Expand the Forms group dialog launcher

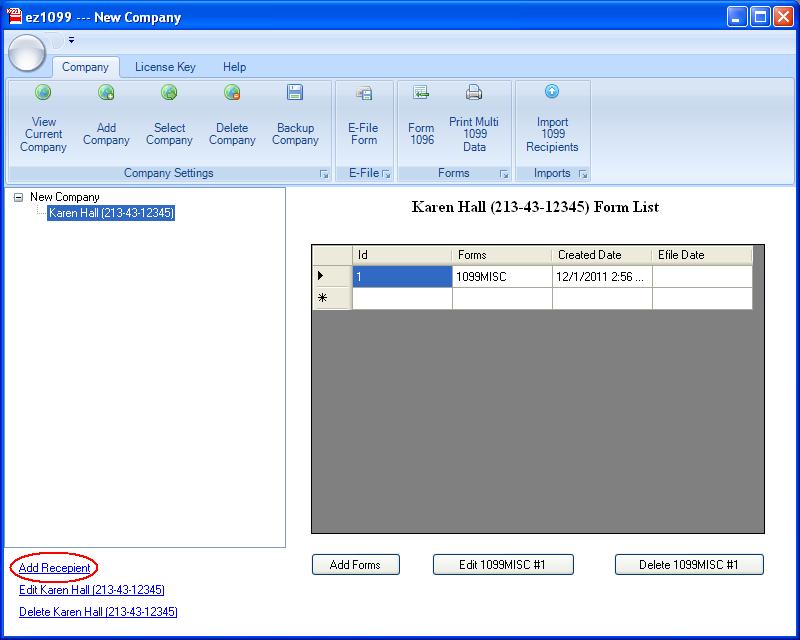504,174
